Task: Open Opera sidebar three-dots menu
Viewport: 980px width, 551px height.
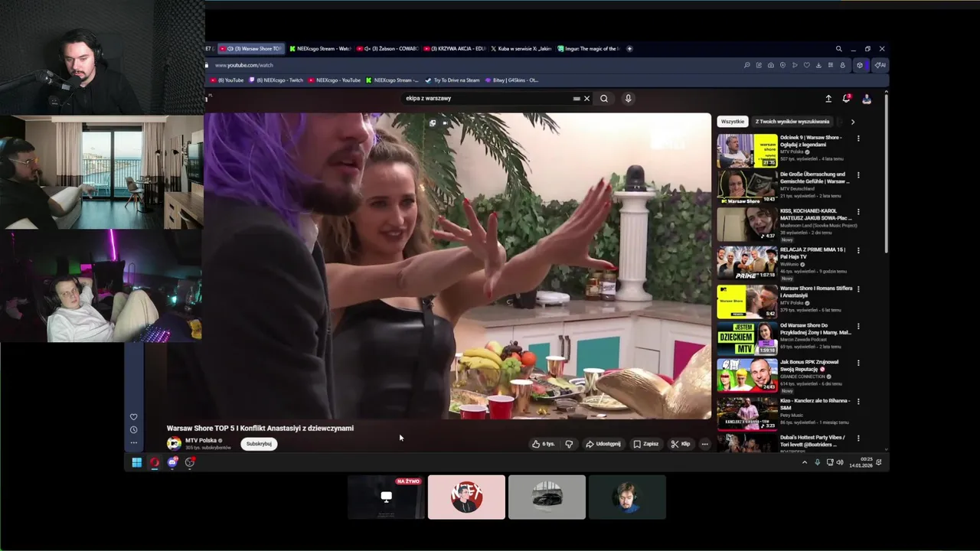Action: pos(133,442)
